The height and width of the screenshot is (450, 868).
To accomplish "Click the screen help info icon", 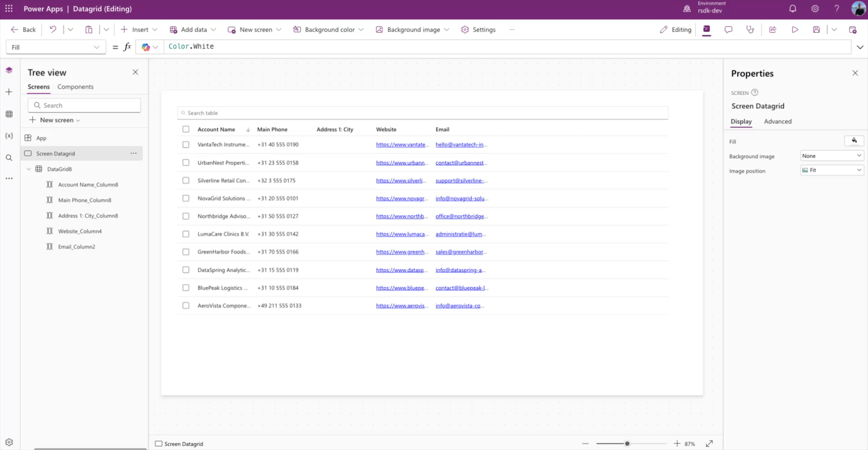I will point(755,93).
